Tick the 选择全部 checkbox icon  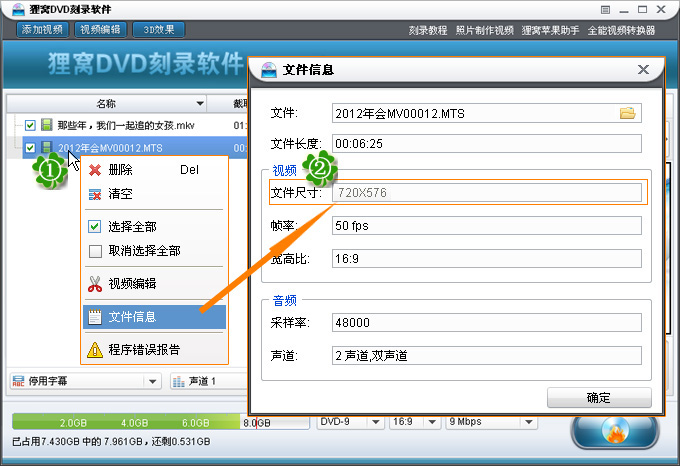click(x=95, y=227)
